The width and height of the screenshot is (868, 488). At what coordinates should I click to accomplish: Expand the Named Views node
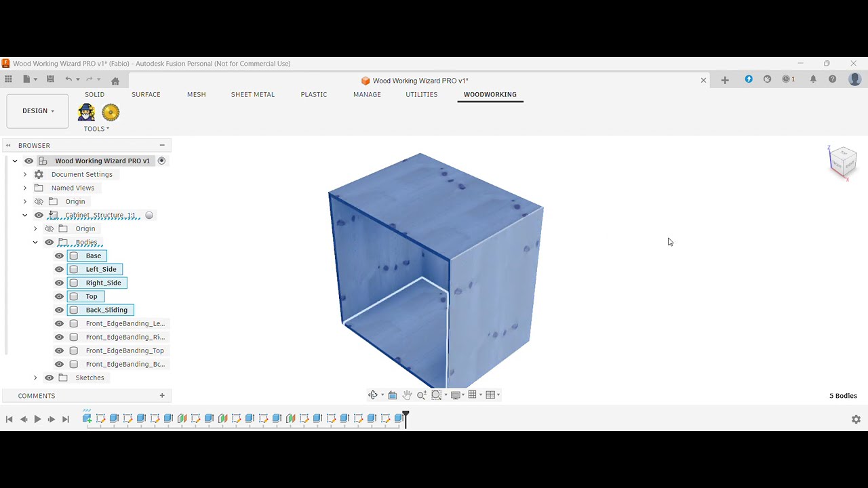click(x=25, y=188)
